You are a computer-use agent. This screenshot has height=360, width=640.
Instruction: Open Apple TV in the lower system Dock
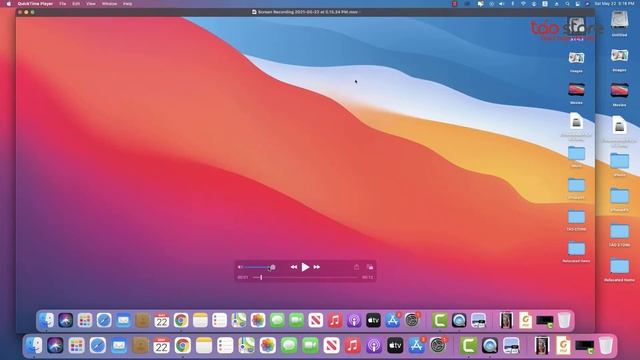tap(395, 346)
